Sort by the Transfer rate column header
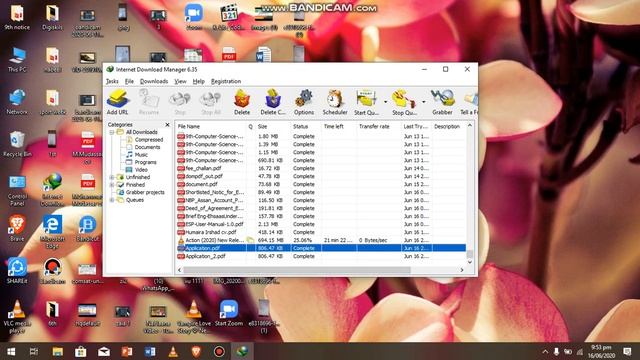 378,127
